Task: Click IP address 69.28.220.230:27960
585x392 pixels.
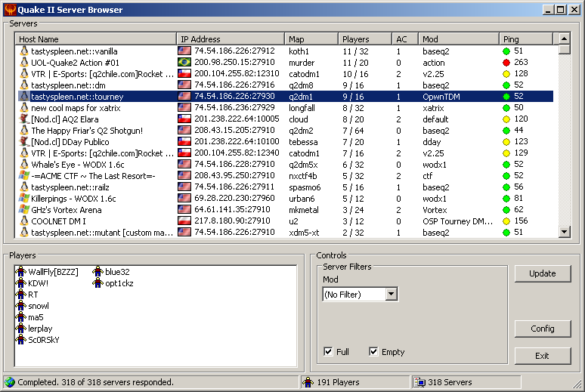Action: coord(234,198)
